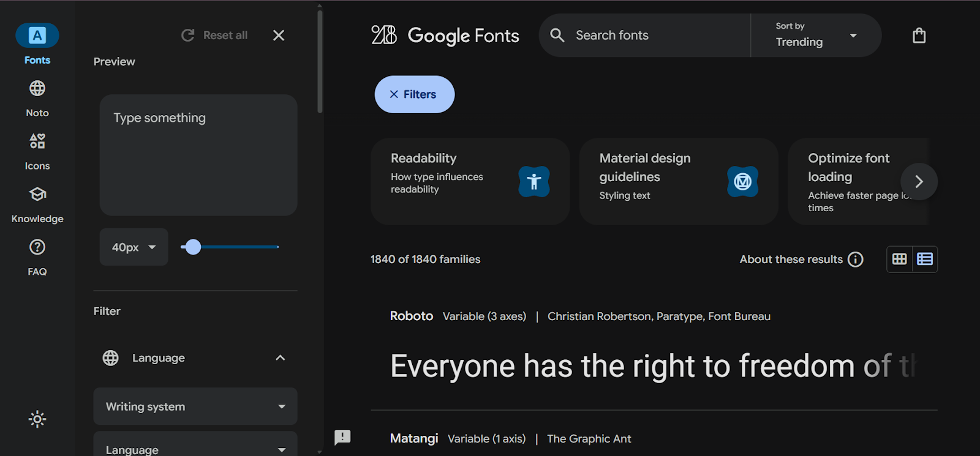Viewport: 980px width, 456px height.
Task: Click the About these results info icon
Action: tap(856, 260)
